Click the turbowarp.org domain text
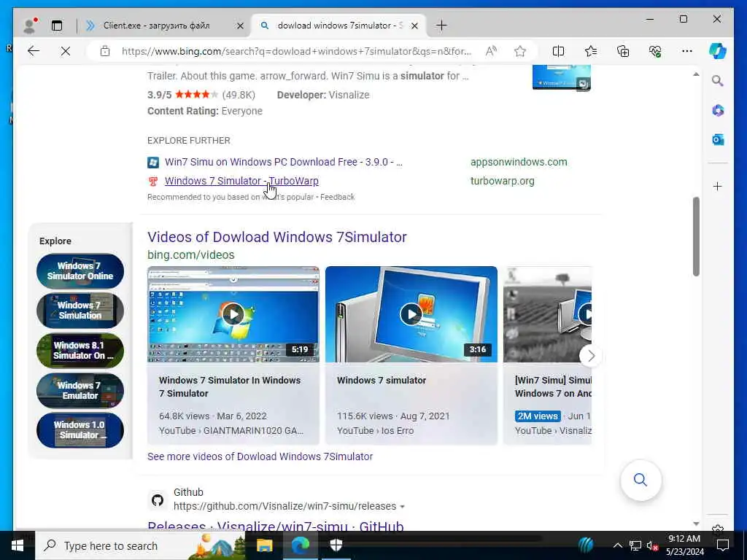 point(502,181)
